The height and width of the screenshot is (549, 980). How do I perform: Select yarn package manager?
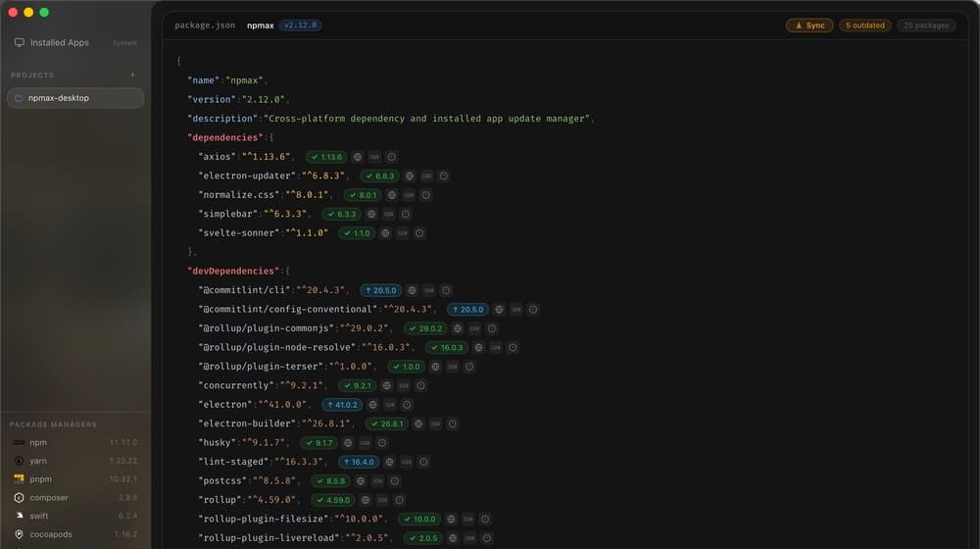coord(75,461)
